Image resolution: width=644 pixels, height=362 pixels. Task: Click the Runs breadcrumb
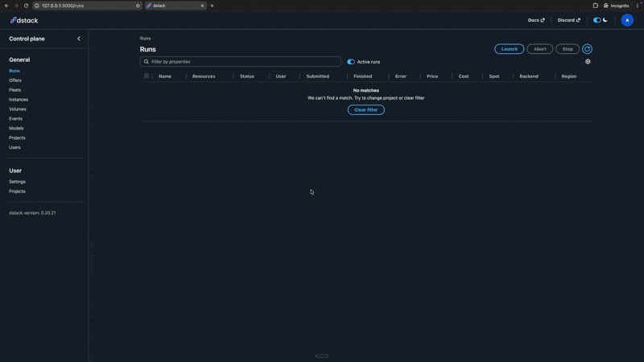[145, 38]
